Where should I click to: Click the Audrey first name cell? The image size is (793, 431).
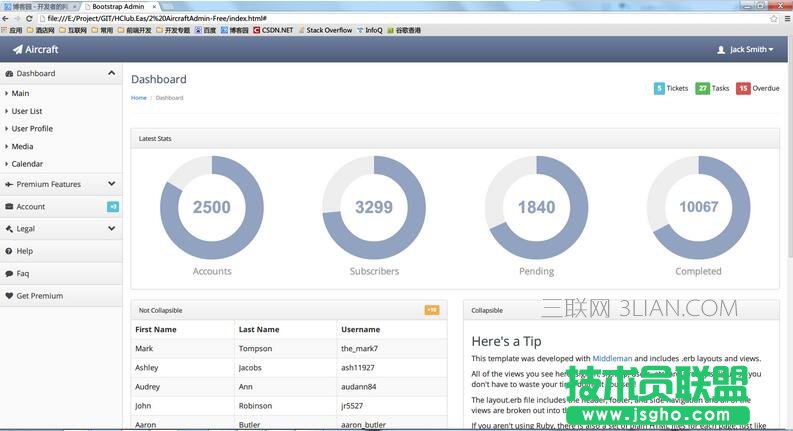point(148,386)
